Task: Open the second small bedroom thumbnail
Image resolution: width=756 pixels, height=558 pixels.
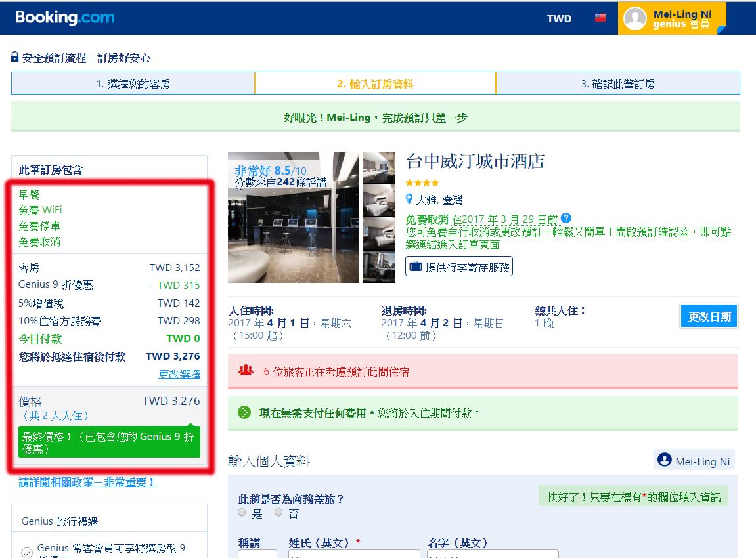Action: tap(378, 200)
